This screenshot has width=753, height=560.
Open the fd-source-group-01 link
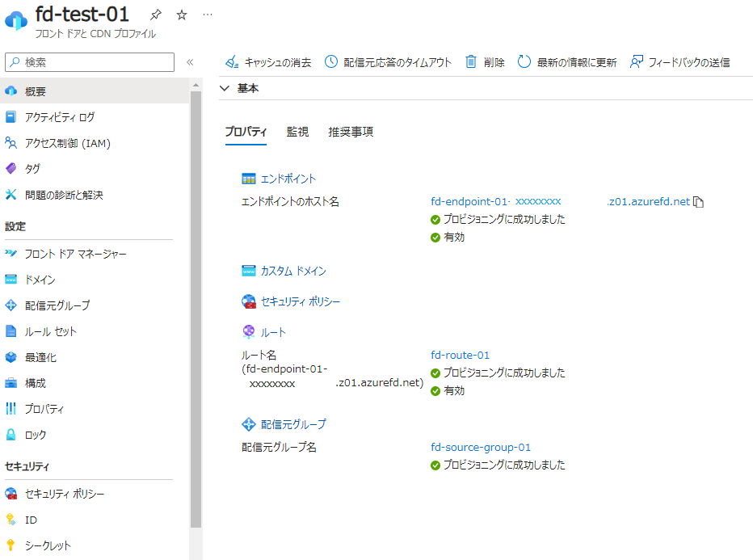pos(481,448)
